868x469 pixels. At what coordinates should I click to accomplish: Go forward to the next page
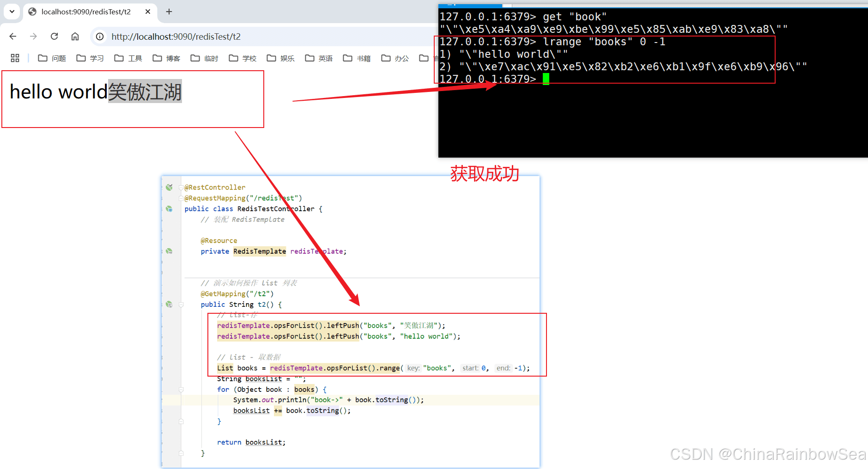coord(33,37)
